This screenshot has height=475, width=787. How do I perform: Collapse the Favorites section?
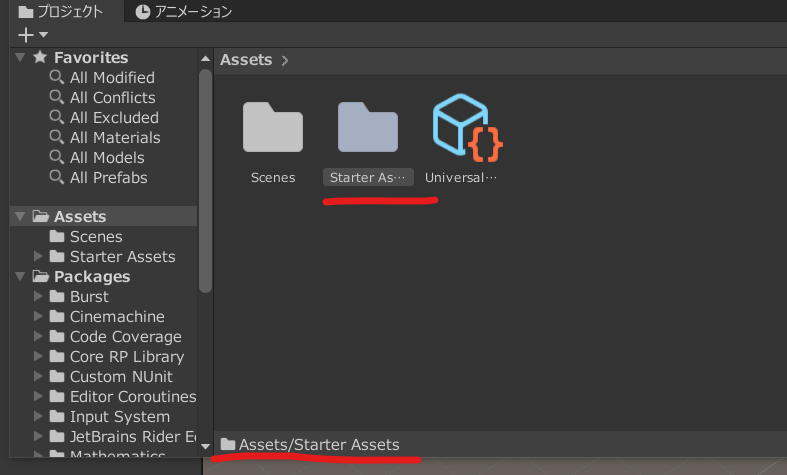pyautogui.click(x=21, y=58)
